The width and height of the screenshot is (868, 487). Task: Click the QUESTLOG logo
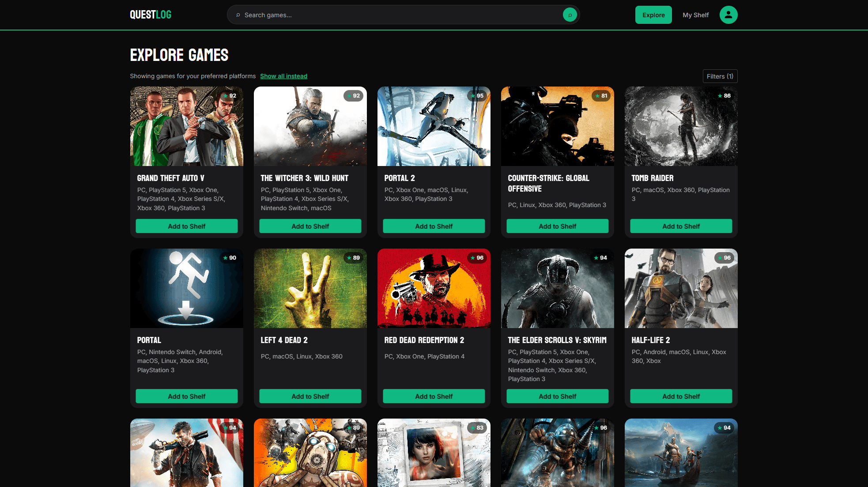coord(151,15)
